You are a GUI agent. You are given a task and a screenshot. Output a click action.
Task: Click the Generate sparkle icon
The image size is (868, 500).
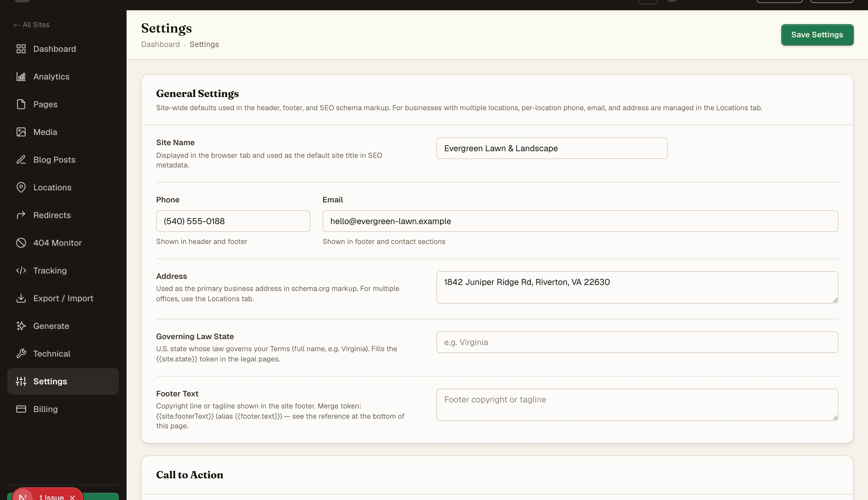(x=21, y=326)
